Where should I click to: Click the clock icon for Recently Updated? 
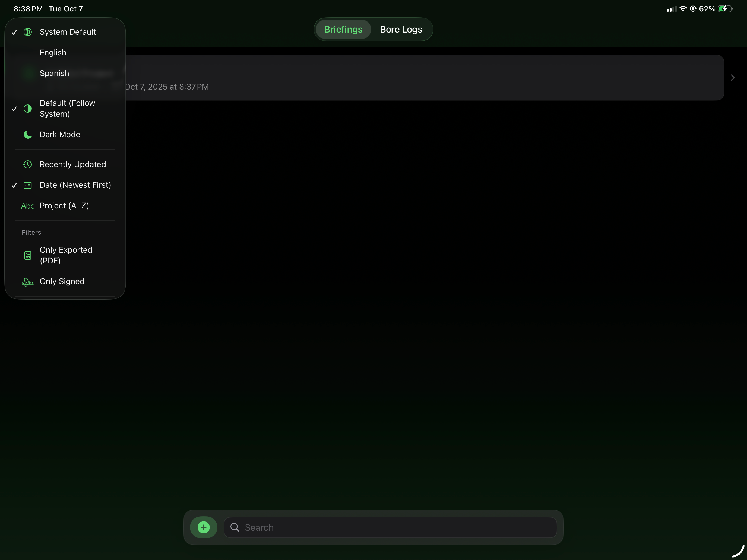(27, 164)
